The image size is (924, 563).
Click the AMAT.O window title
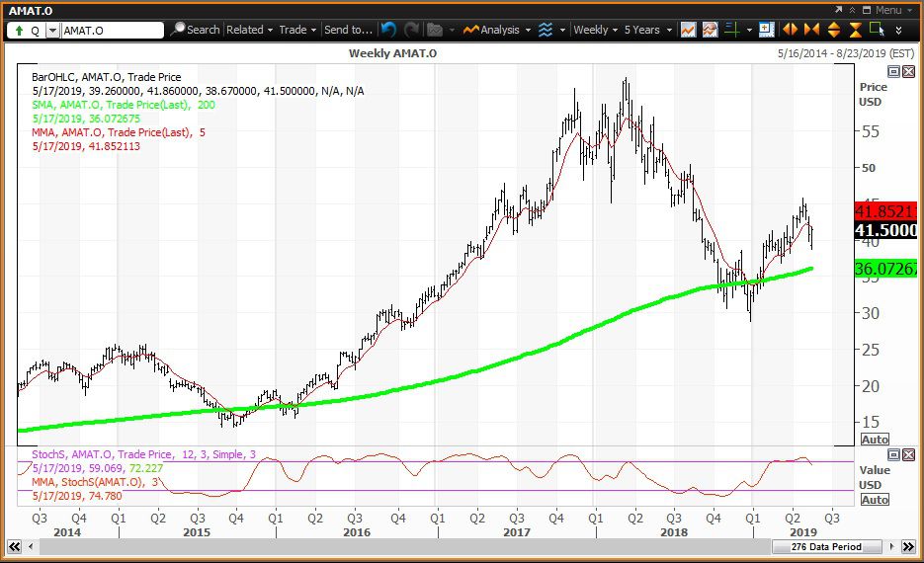[x=30, y=11]
